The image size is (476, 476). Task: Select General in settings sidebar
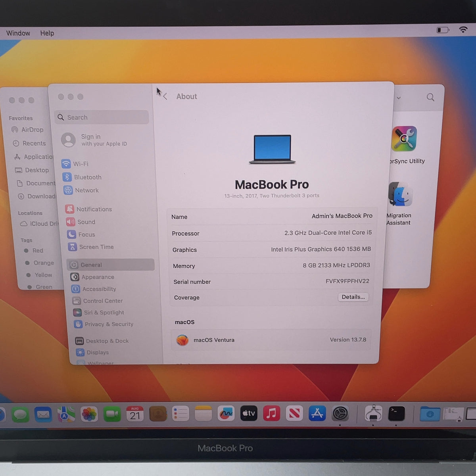[x=111, y=265]
